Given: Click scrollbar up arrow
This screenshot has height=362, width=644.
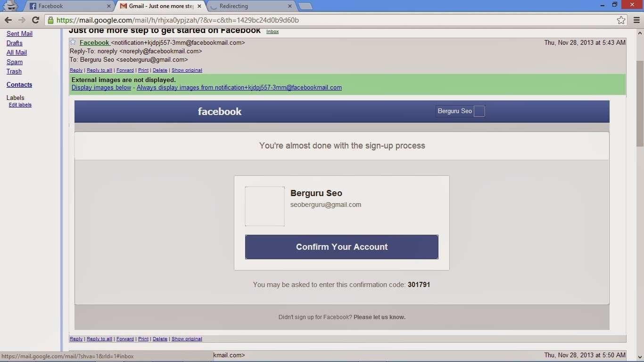Looking at the screenshot, I should tap(640, 33).
